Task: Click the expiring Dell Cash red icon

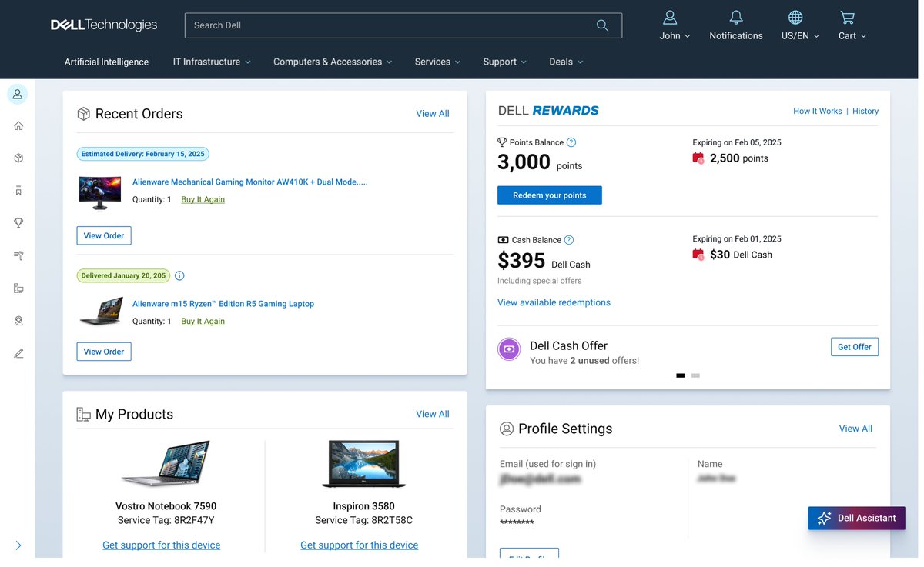Action: click(698, 255)
